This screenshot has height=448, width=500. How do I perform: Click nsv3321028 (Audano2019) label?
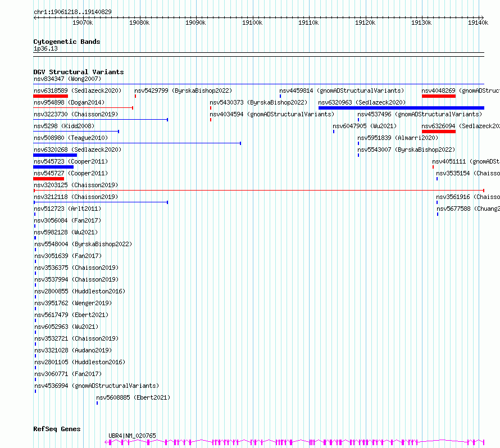click(x=73, y=350)
